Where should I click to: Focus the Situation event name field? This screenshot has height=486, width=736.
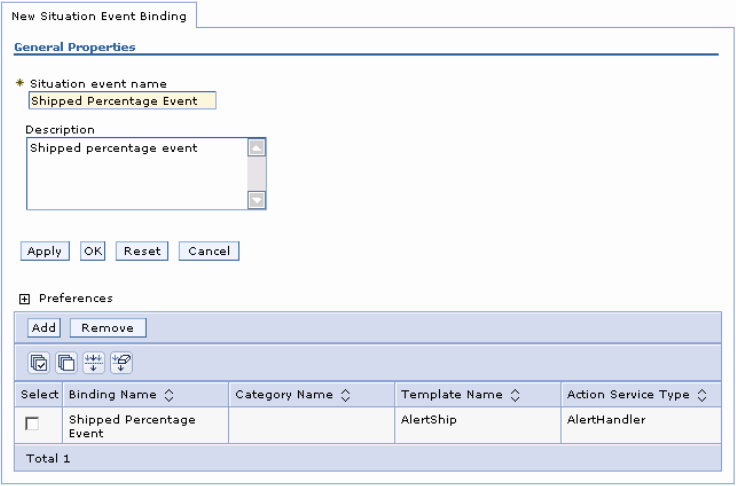121,100
